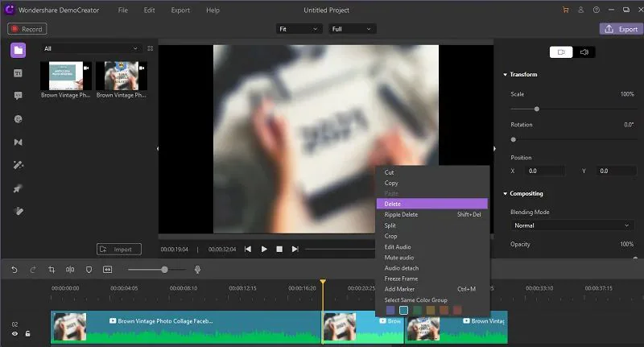Open the Blending Mode Normal dropdown
This screenshot has height=347, width=644.
(572, 225)
